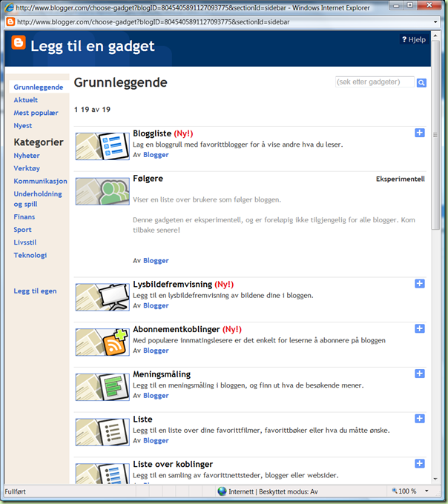This screenshot has height=504, width=448.
Task: Click the Legg til egen link
Action: 35,291
